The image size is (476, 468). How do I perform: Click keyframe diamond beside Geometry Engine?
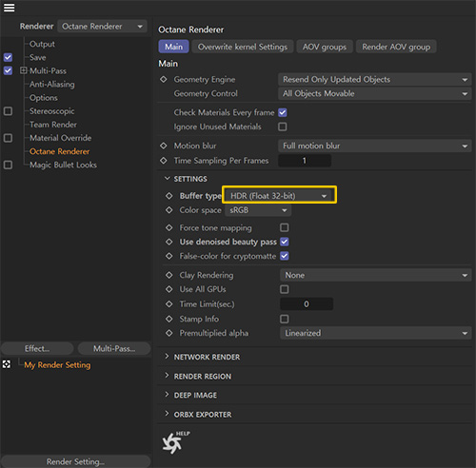(x=164, y=79)
